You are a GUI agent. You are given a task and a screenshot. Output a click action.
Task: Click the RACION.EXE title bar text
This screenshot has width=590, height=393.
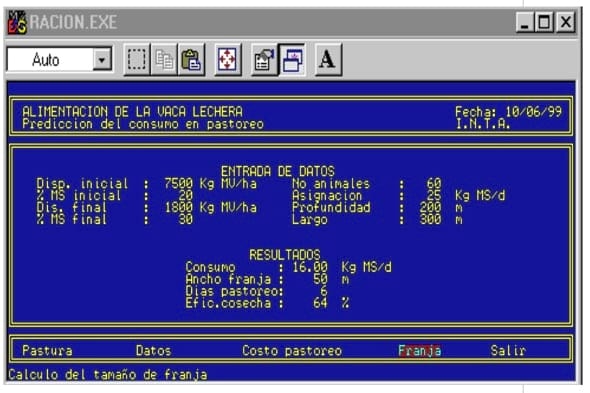tap(73, 22)
